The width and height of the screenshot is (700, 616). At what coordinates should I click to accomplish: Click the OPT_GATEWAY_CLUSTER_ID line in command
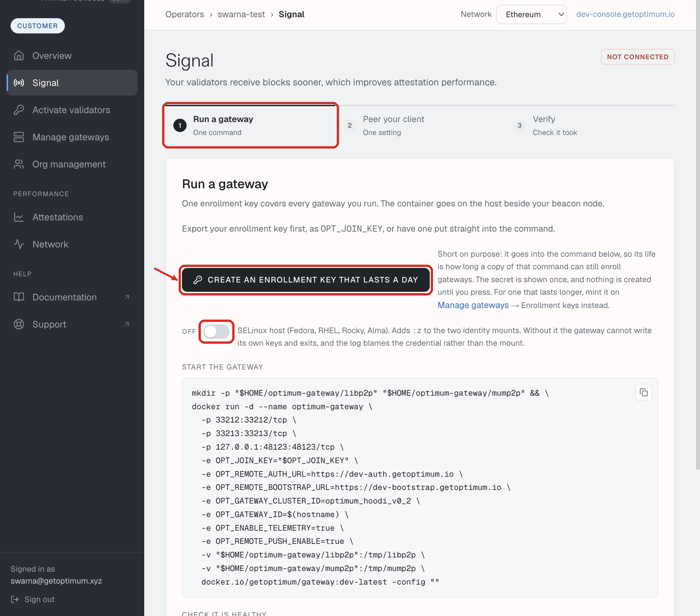point(310,501)
